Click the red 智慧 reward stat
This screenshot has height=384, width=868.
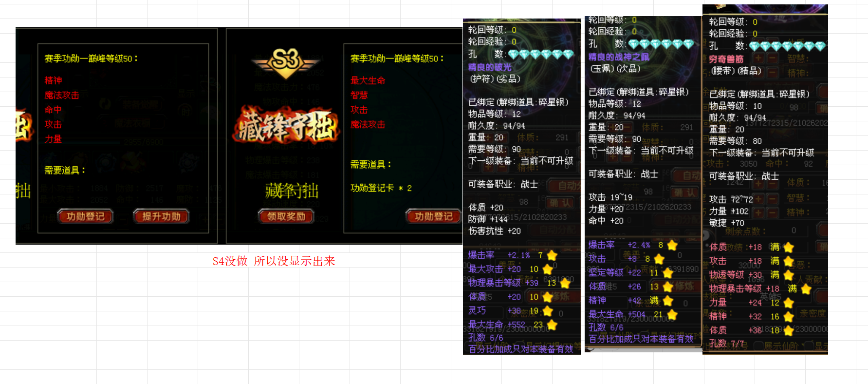(359, 95)
